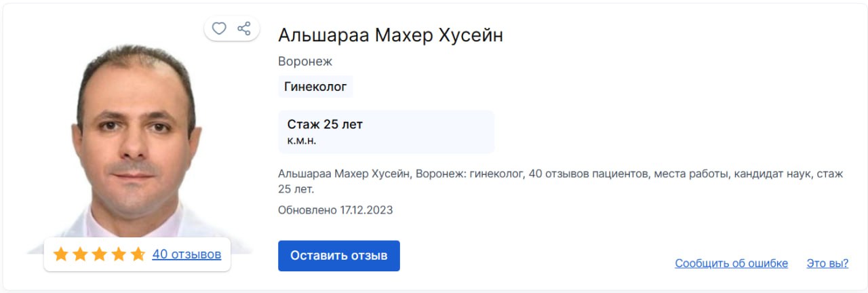This screenshot has height=293, width=868.
Task: Click the name heading 'Альшараа Махер Хусейн'
Action: pos(391,35)
